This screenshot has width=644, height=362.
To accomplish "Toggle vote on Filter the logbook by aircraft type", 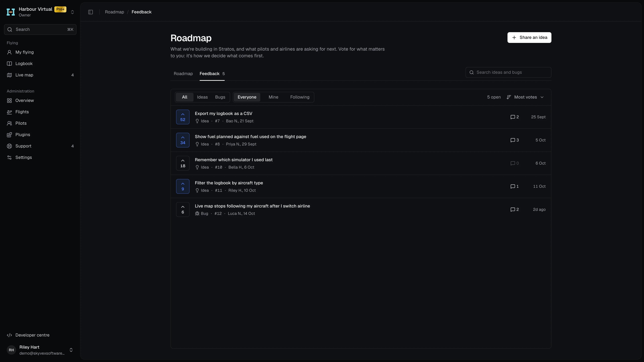I will coord(183,186).
